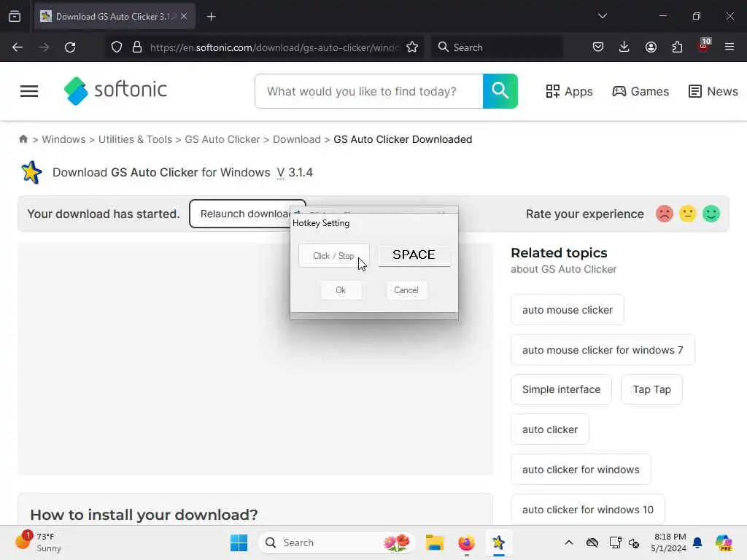Open GS Auto Clicker breadcrumb link
The height and width of the screenshot is (560, 747).
222,139
